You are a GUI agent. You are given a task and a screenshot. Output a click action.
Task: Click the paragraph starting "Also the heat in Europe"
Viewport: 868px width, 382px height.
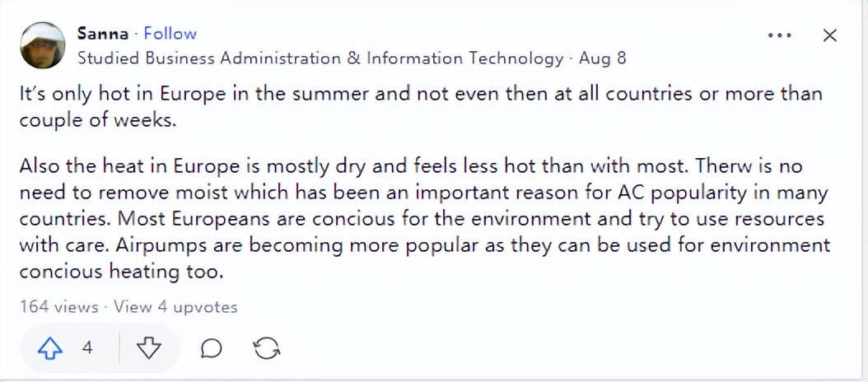click(424, 218)
